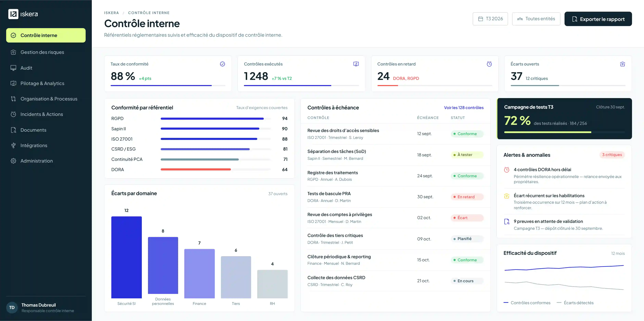Click the Intégrations plug icon
The image size is (644, 321).
14,145
